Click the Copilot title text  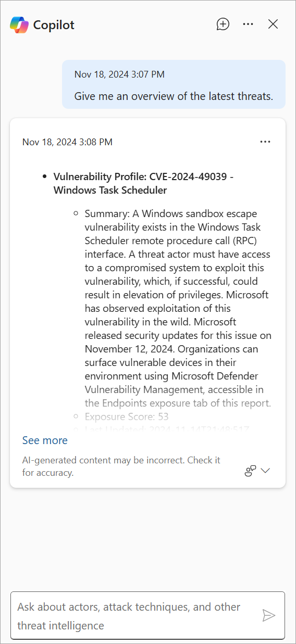(x=54, y=24)
